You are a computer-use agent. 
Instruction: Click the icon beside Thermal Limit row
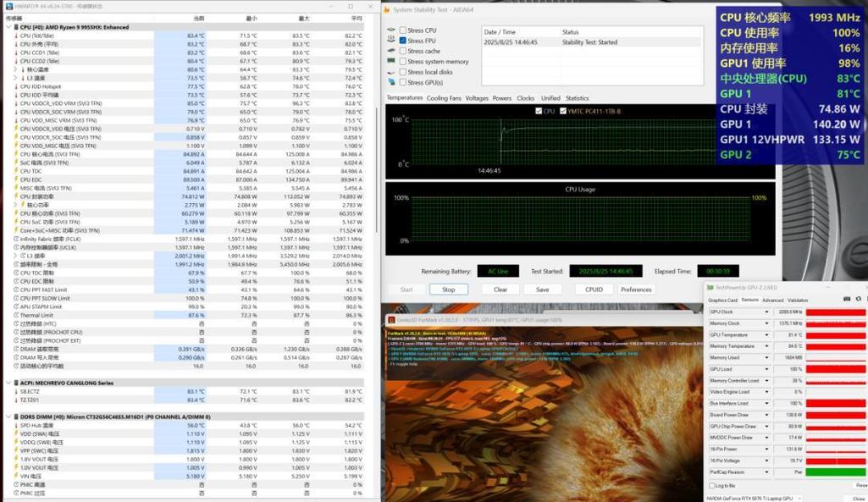click(16, 315)
